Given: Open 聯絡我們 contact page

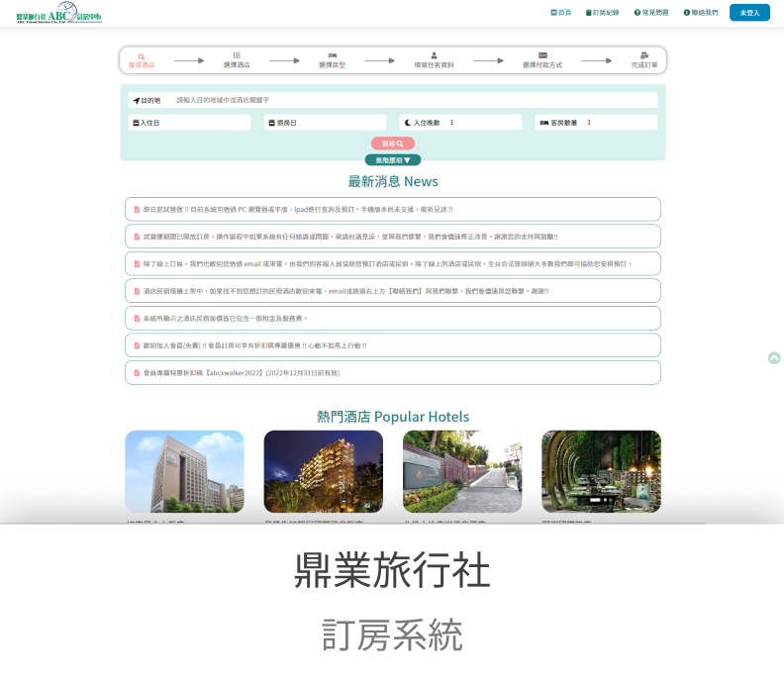Looking at the screenshot, I should pyautogui.click(x=701, y=13).
